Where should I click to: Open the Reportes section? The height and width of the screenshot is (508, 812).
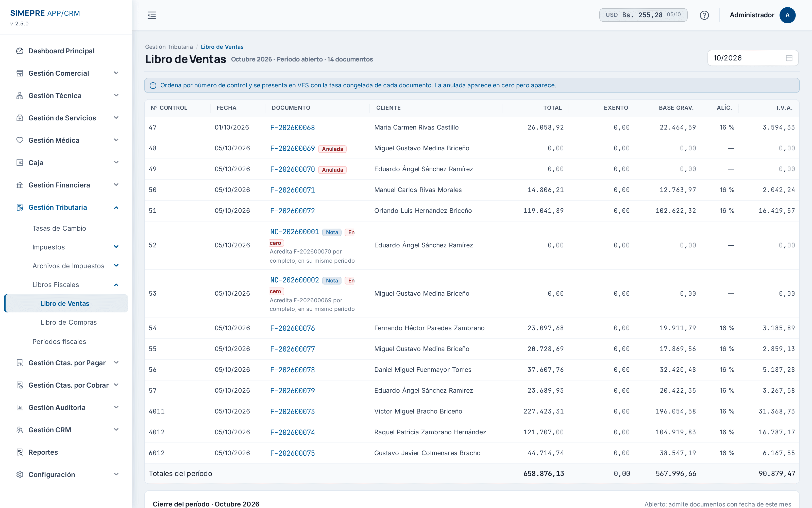pos(43,452)
